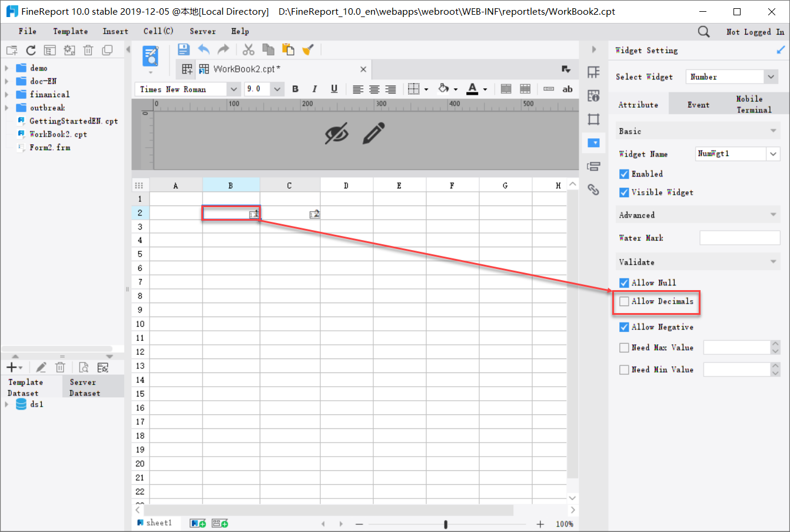790x532 pixels.
Task: Click the preview dataset icon
Action: click(x=84, y=367)
